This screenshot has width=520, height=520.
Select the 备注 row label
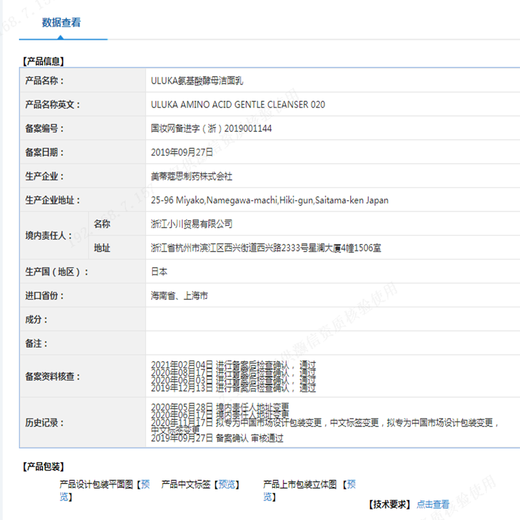(36, 343)
